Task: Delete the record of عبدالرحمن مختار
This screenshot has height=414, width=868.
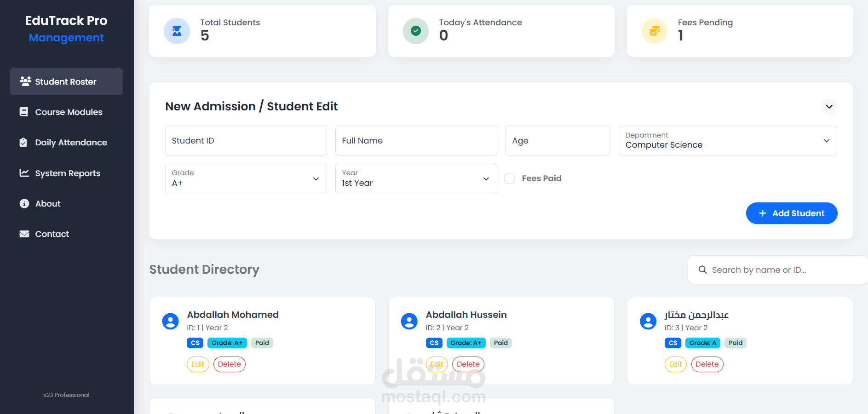Action: coord(707,364)
